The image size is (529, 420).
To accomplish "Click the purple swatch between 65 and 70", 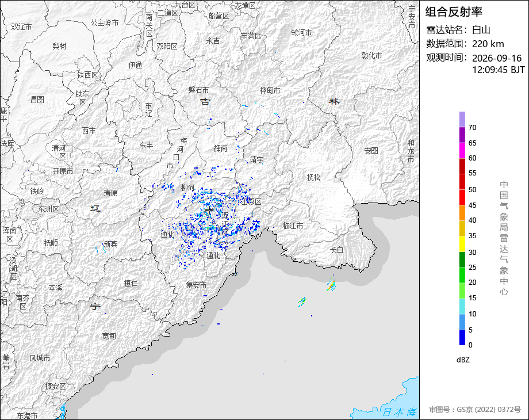I will click(462, 135).
